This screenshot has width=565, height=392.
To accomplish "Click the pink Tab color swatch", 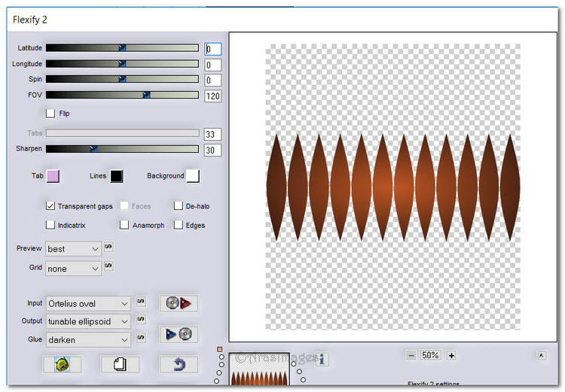I will (x=53, y=176).
